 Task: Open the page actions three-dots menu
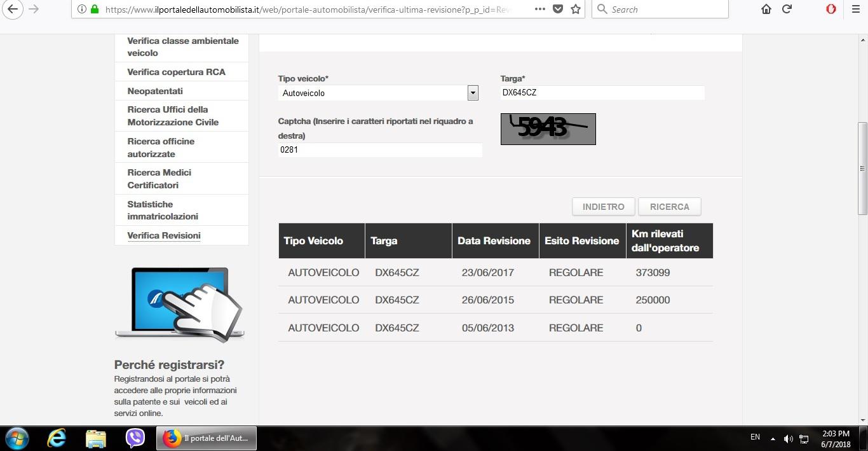point(539,9)
